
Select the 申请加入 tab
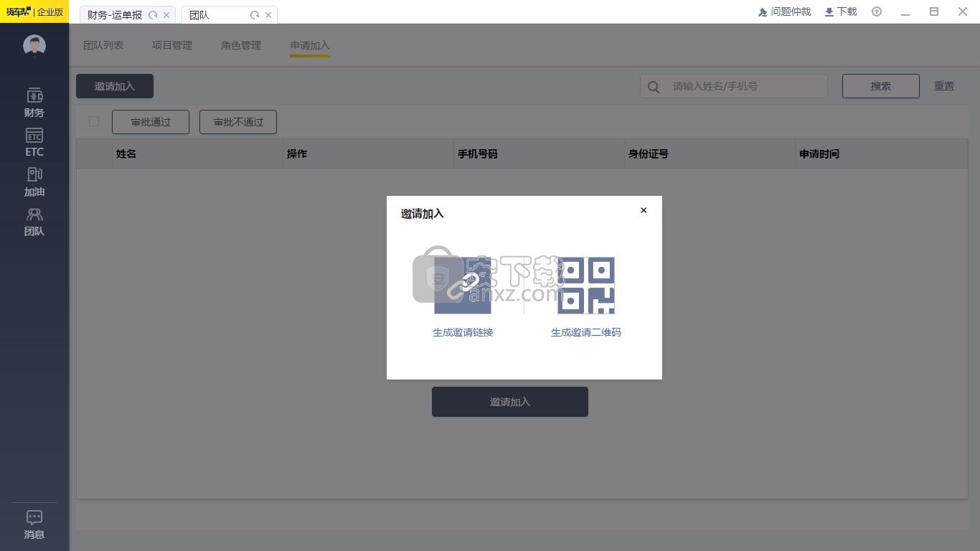[310, 45]
